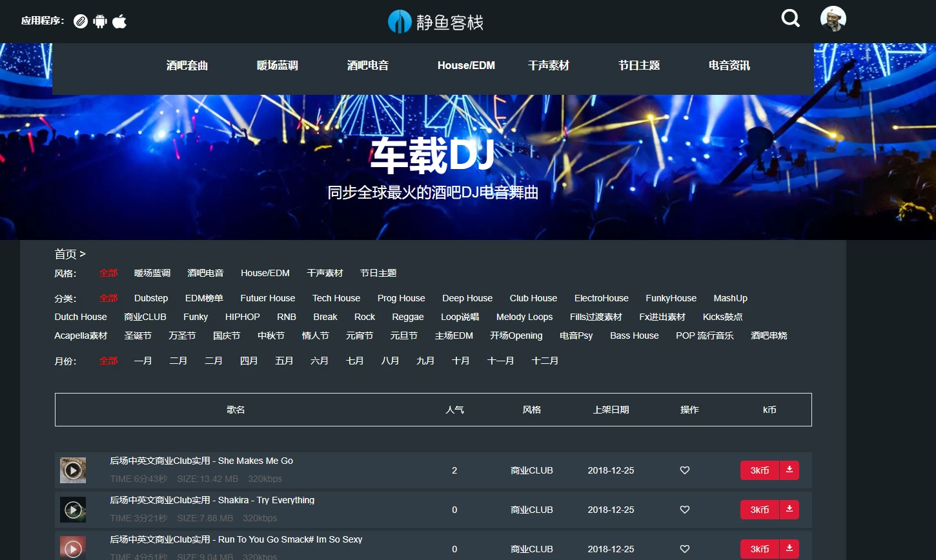The image size is (936, 560).
Task: Open the search magnifier icon
Action: coord(790,19)
